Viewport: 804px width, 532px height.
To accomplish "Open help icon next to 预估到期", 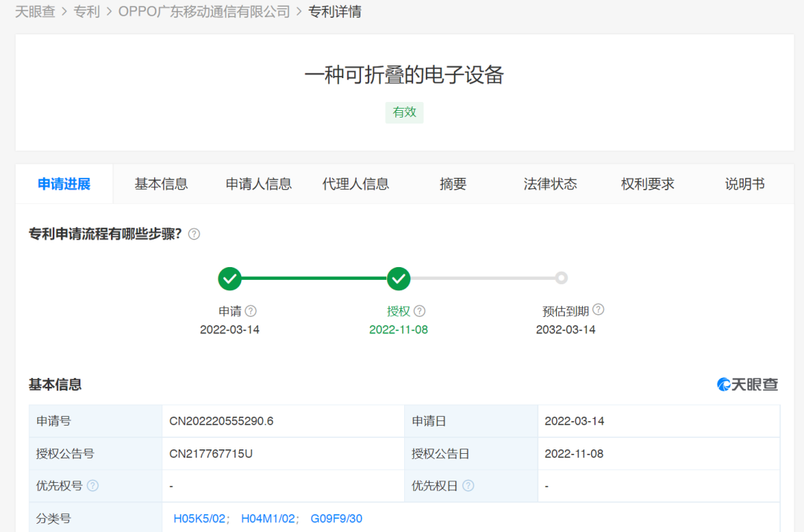I will [x=598, y=310].
